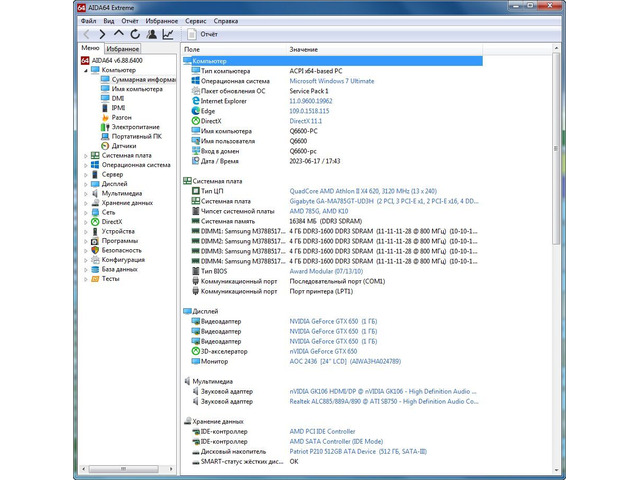Open the Избранное menu in menu bar
640x480 pixels.
click(162, 21)
